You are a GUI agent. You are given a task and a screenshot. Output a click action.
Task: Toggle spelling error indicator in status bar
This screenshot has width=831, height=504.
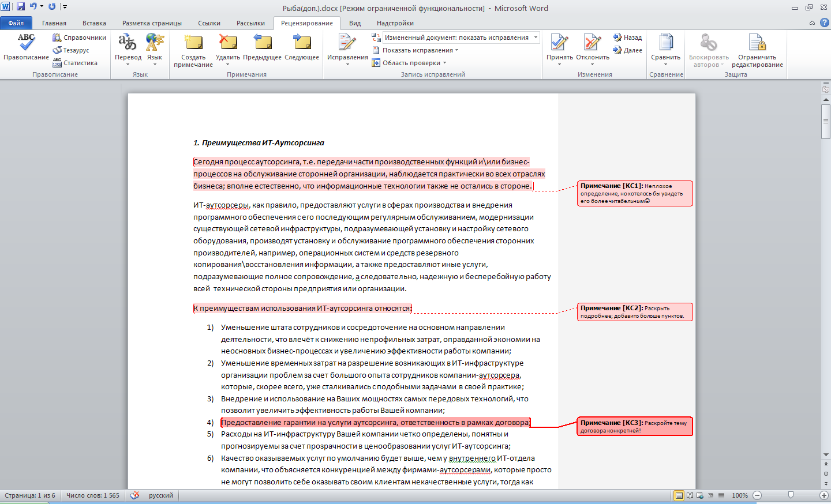[134, 495]
